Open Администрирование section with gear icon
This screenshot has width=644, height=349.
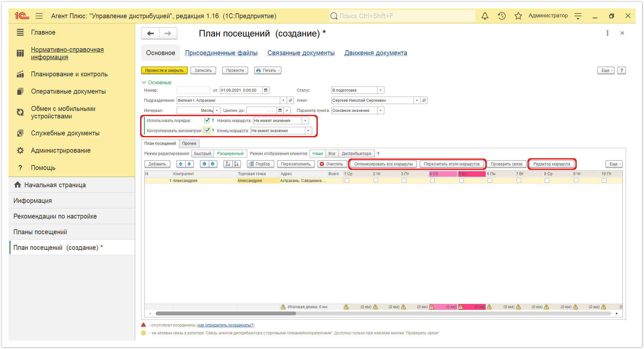pos(61,150)
